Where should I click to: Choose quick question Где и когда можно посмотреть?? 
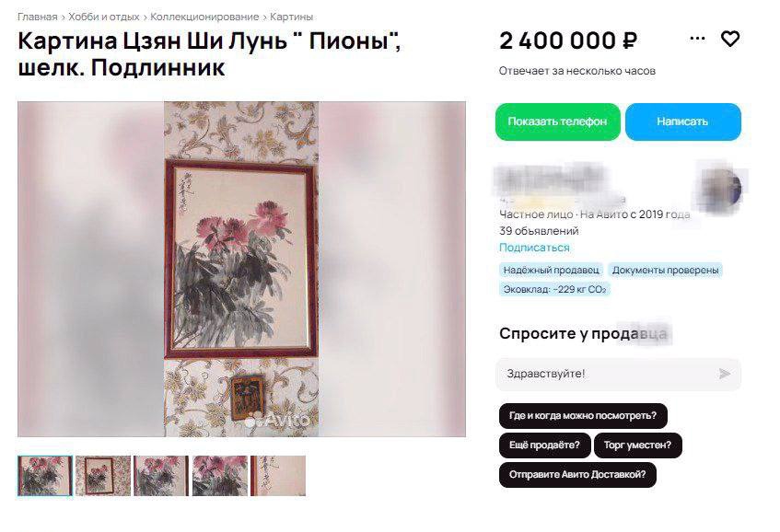click(583, 416)
